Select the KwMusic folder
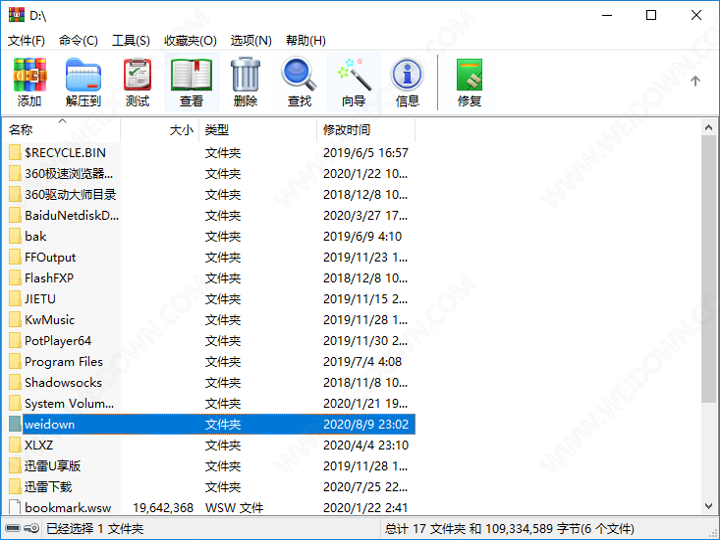Image resolution: width=720 pixels, height=540 pixels. point(50,320)
